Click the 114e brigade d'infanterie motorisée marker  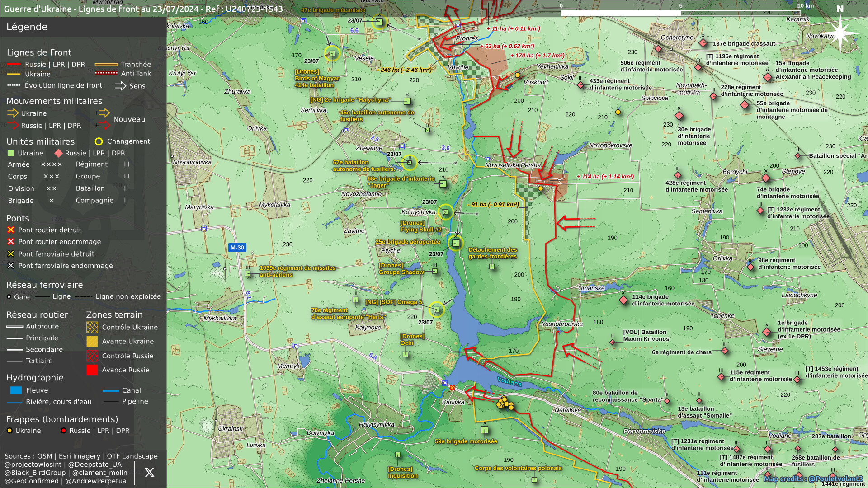point(623,300)
